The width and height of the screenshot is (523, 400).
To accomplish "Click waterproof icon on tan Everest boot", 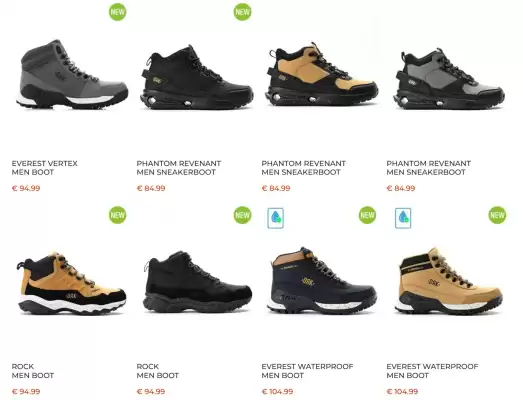I will click(x=403, y=218).
